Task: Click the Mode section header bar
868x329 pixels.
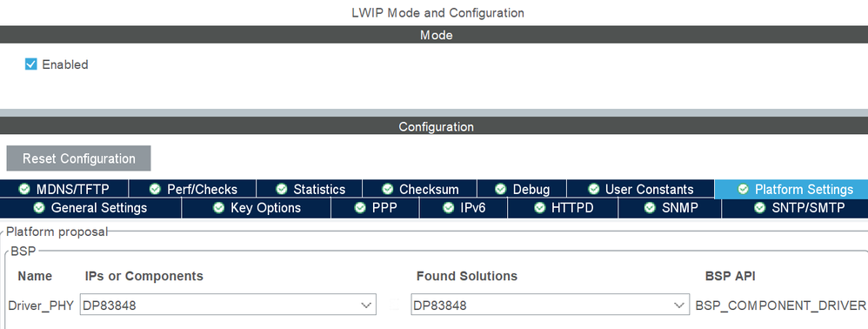Action: click(434, 35)
